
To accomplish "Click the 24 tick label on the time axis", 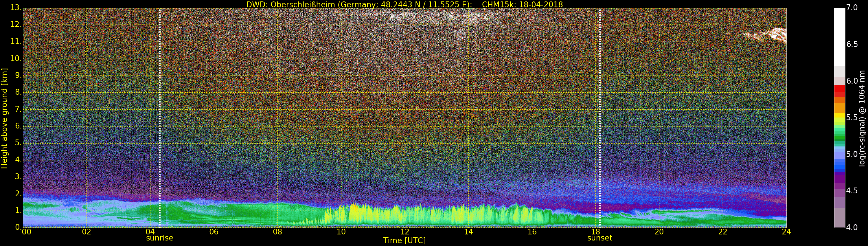I will (x=786, y=232).
